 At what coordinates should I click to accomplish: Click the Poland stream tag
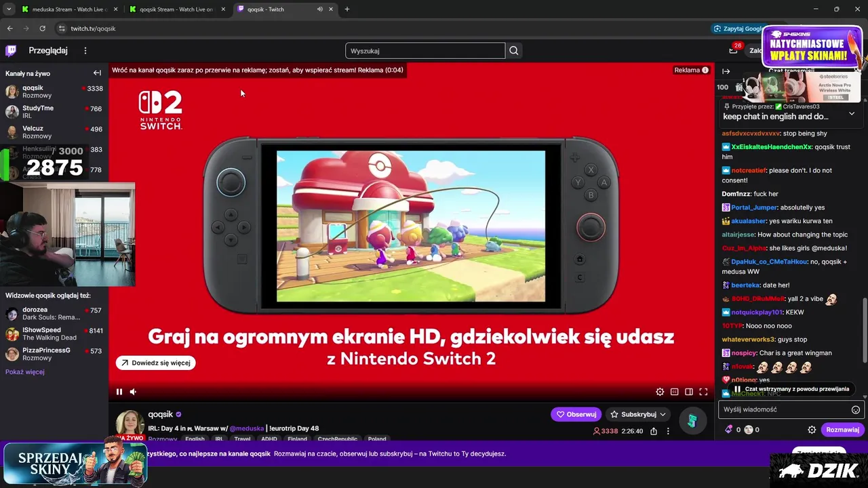click(377, 439)
